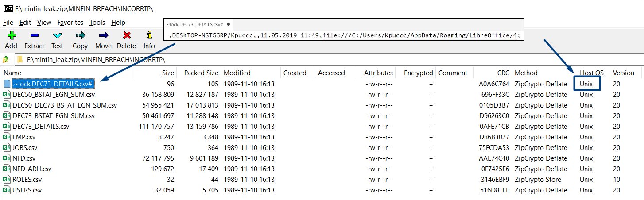Click the Copy toolbar icon
This screenshot has width=644, height=200.
80,36
